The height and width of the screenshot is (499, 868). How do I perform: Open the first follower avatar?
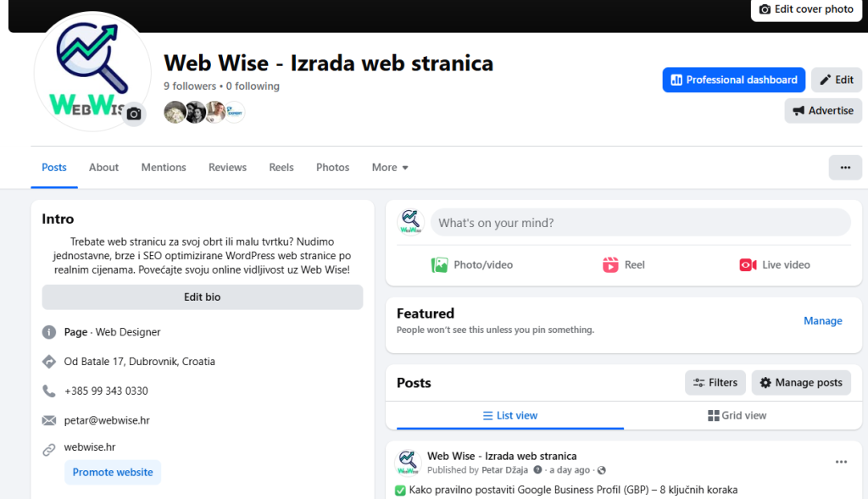175,113
